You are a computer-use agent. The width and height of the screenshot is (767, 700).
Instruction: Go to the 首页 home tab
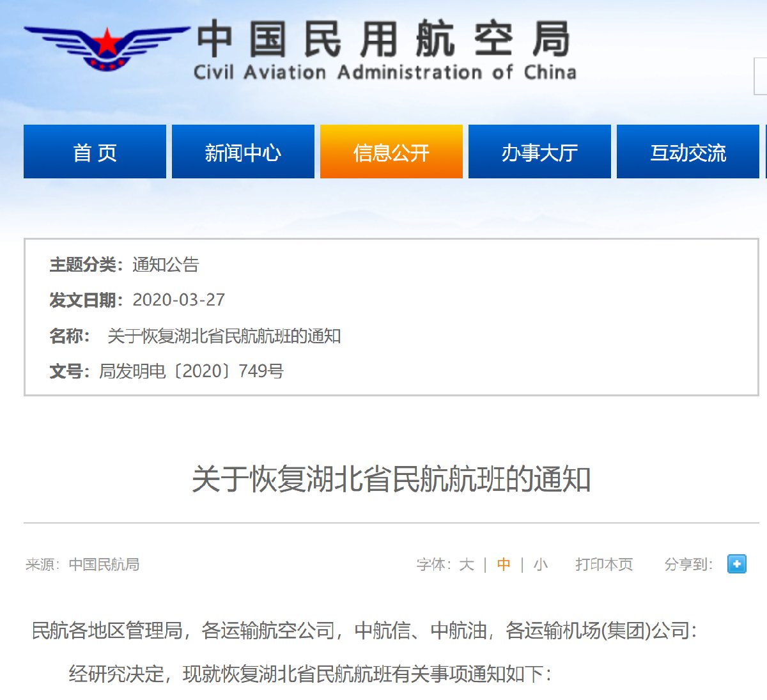click(95, 152)
